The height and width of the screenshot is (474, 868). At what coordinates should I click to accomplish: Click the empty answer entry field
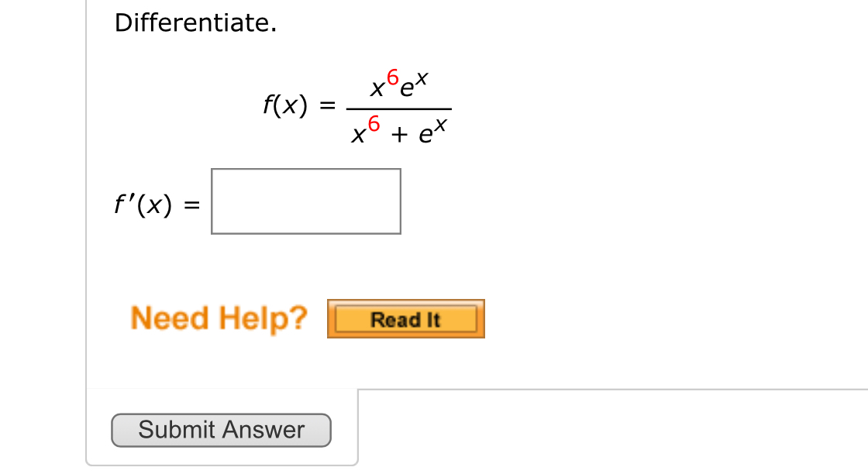click(305, 201)
